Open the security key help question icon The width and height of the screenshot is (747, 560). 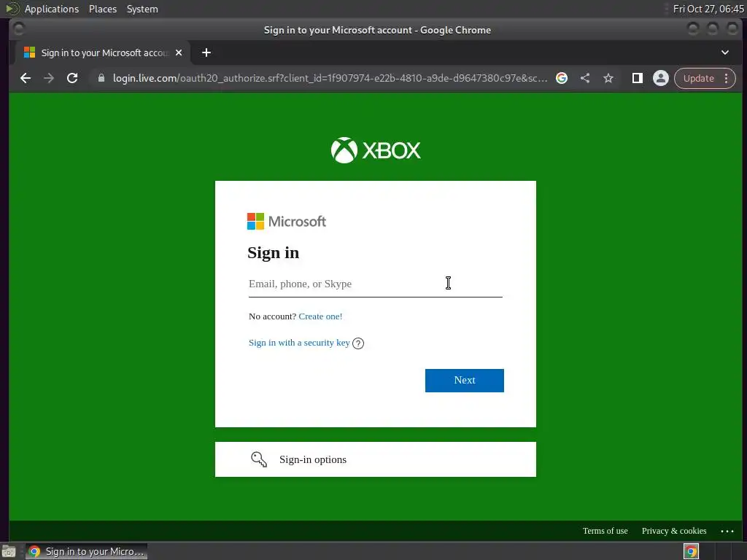[x=358, y=343]
